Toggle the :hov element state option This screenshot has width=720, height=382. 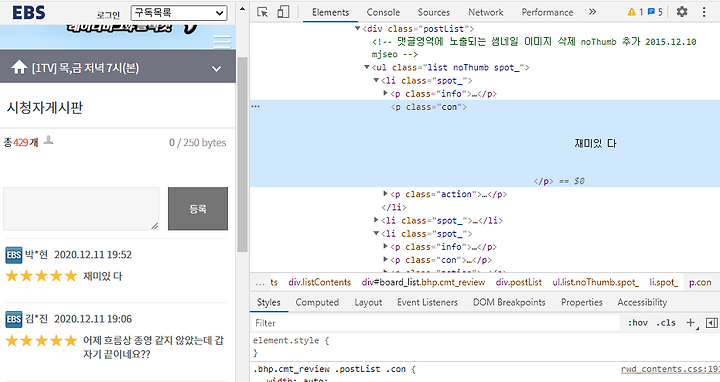[x=638, y=323]
